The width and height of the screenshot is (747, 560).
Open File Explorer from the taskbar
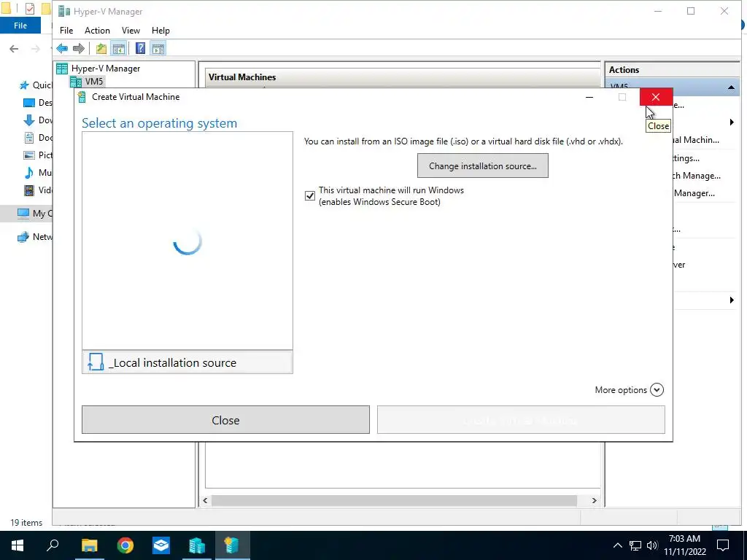point(89,545)
